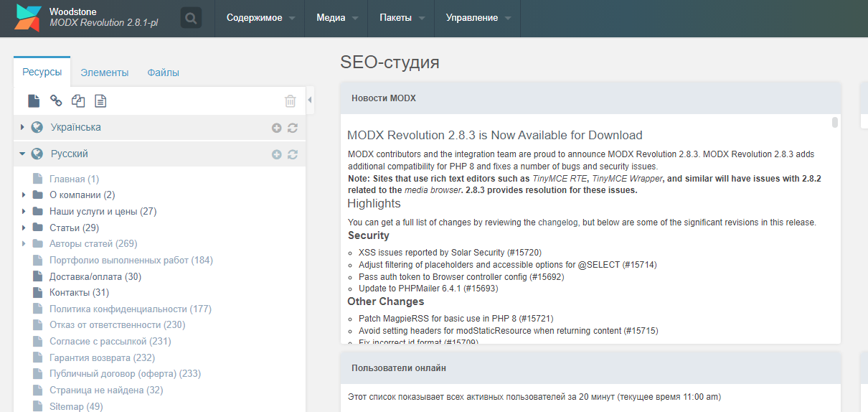The width and height of the screenshot is (868, 412).
Task: Click the folder icon of Статьи
Action: pos(37,228)
